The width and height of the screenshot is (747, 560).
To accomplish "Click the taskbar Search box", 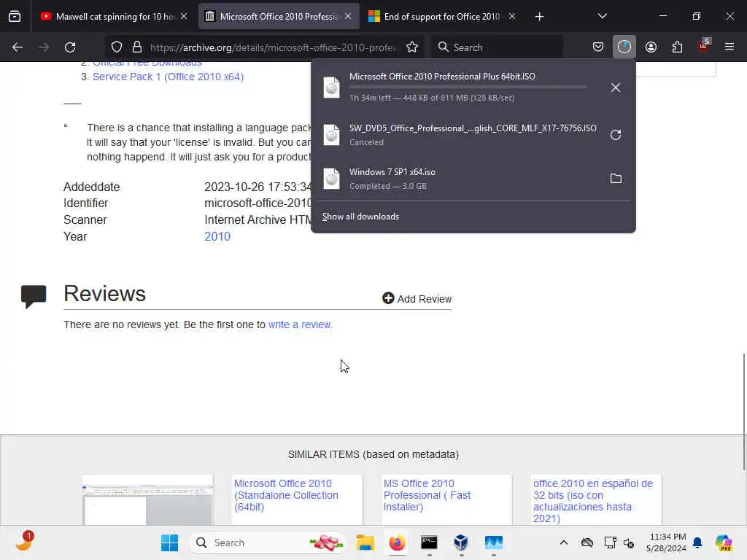I will pos(268,542).
